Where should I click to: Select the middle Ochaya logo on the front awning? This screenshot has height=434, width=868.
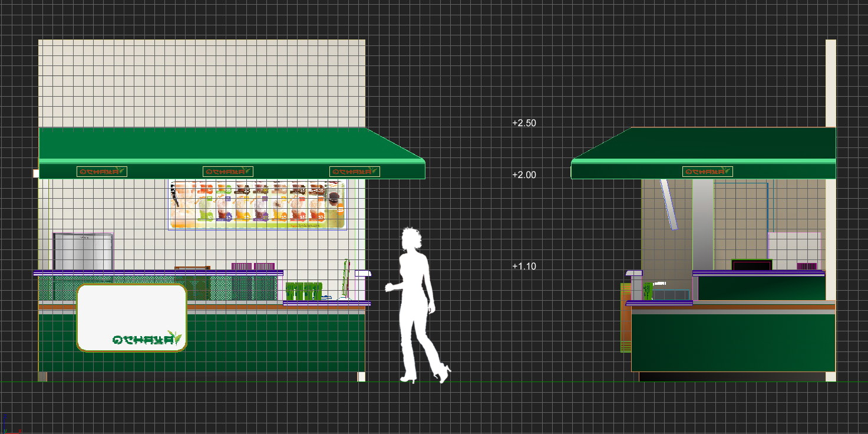click(227, 172)
